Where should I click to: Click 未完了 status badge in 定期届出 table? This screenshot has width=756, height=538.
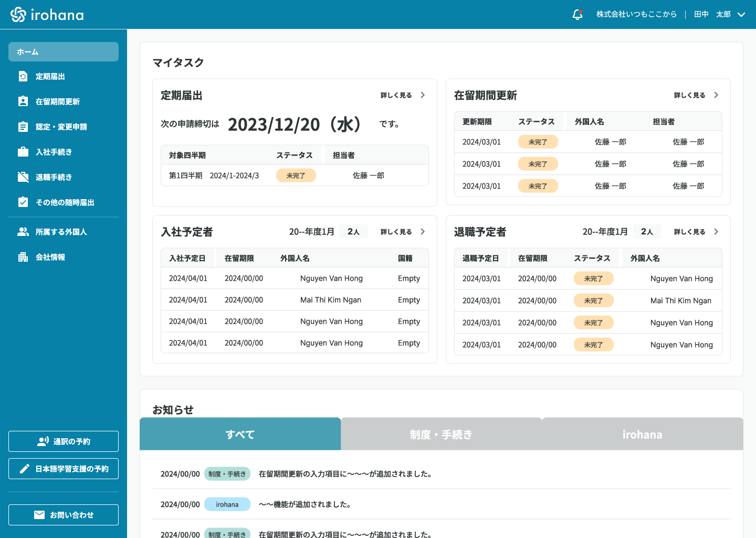(x=296, y=175)
